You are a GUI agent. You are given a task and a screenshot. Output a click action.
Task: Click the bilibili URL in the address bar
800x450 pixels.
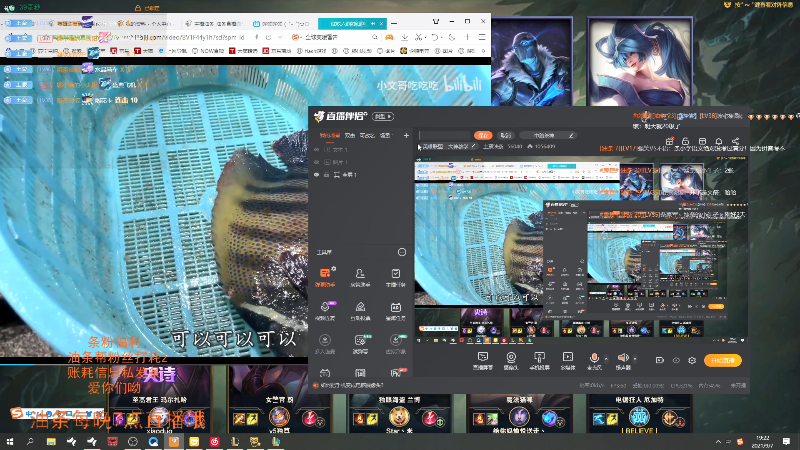coord(179,37)
